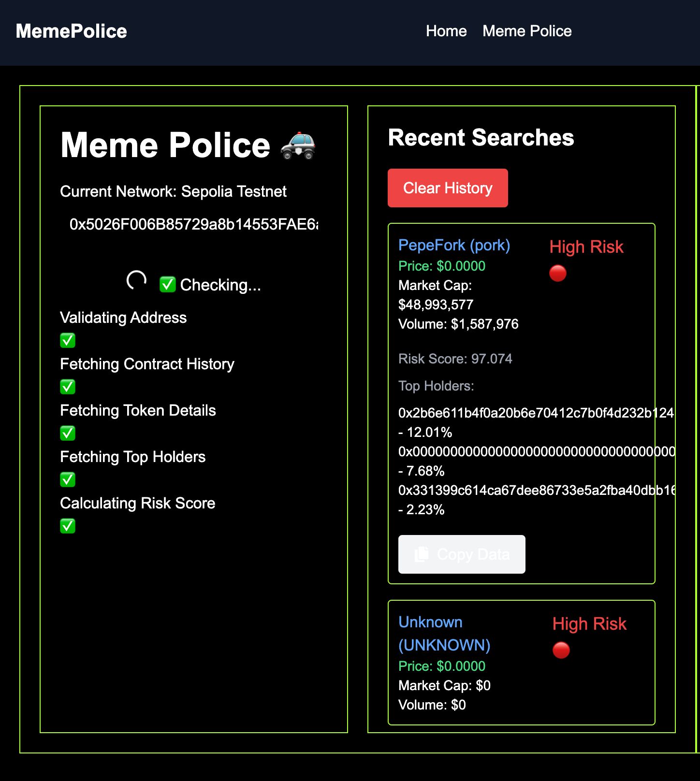Image resolution: width=700 pixels, height=781 pixels.
Task: Click green check under Calculating Risk Score
Action: coord(68,526)
